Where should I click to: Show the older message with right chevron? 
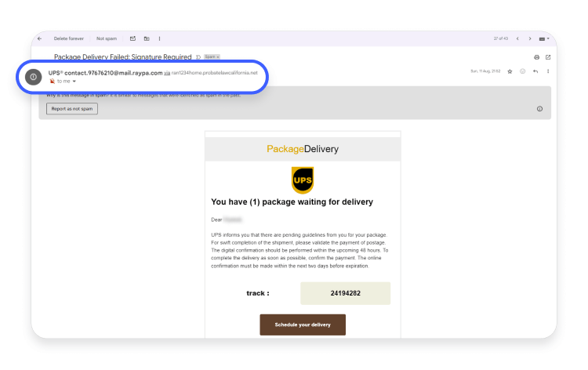[x=530, y=38]
